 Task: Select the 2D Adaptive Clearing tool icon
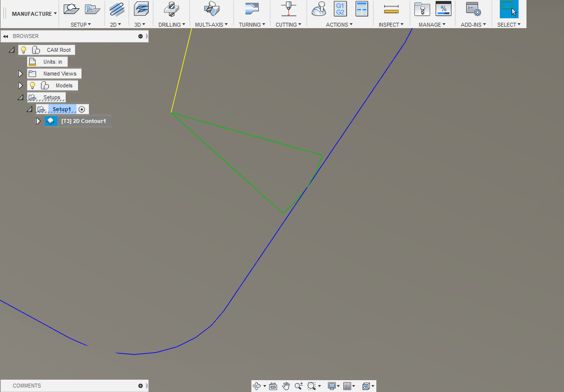(117, 8)
